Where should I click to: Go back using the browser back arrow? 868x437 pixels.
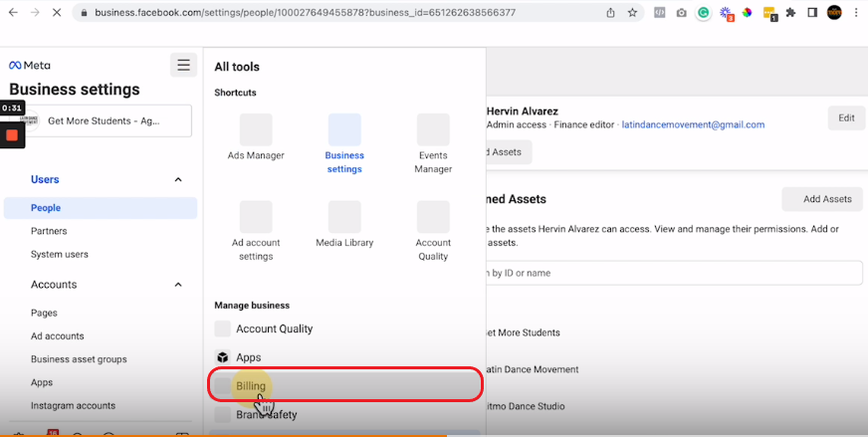13,12
